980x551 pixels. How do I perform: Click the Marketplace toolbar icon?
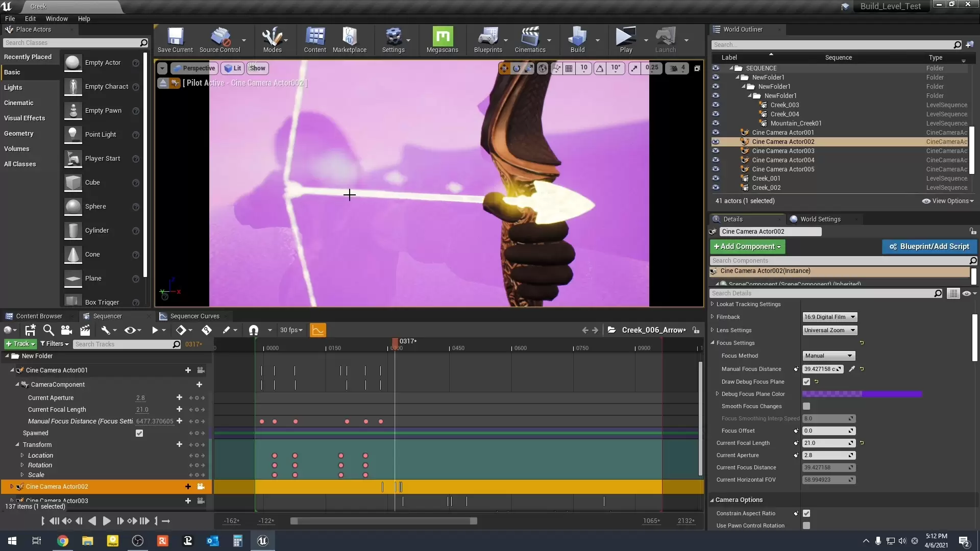tap(349, 40)
